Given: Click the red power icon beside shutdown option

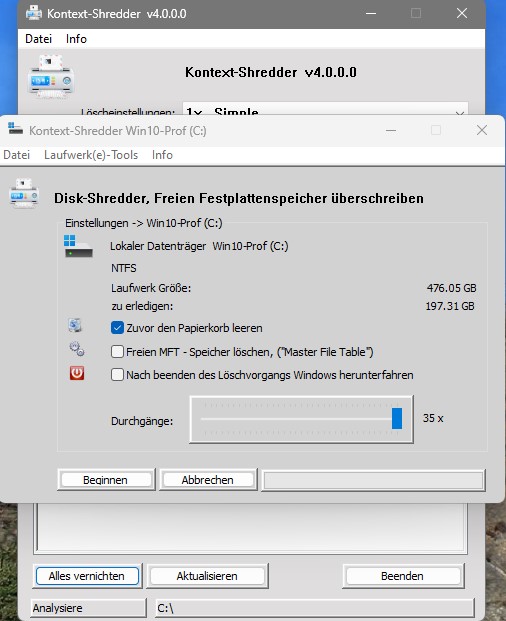Looking at the screenshot, I should (x=77, y=373).
